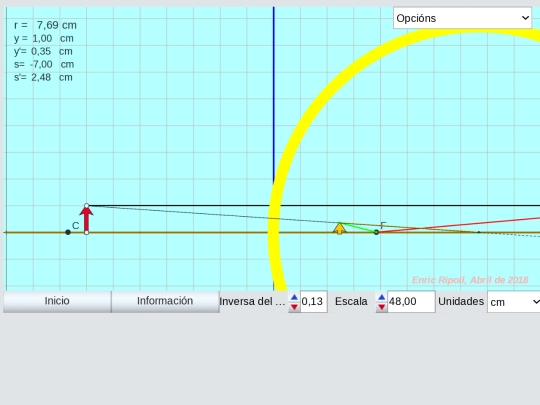Increase Escala value with up arrow
540x405 pixels.
381,297
